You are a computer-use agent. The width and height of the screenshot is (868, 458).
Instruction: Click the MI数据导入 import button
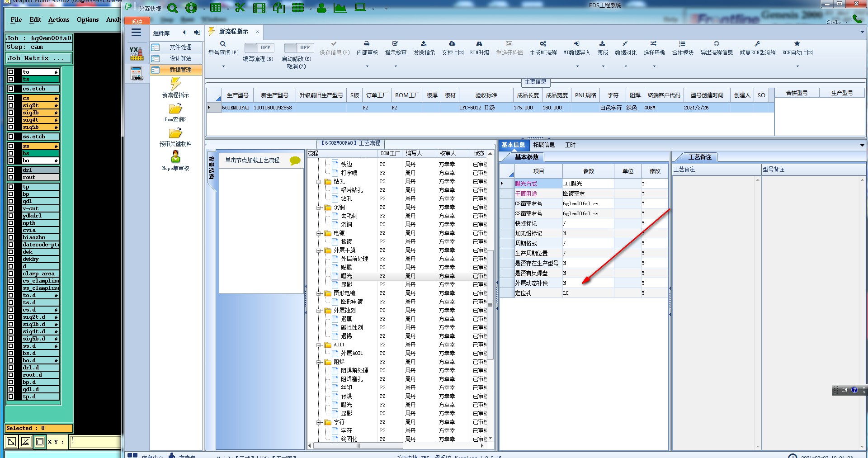click(x=577, y=48)
